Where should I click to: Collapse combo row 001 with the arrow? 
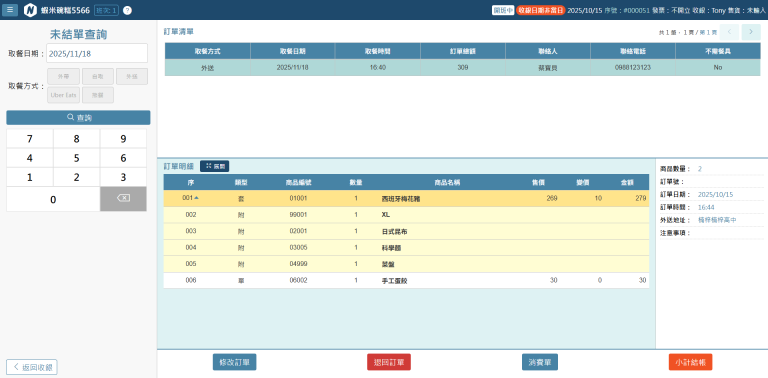[196, 198]
